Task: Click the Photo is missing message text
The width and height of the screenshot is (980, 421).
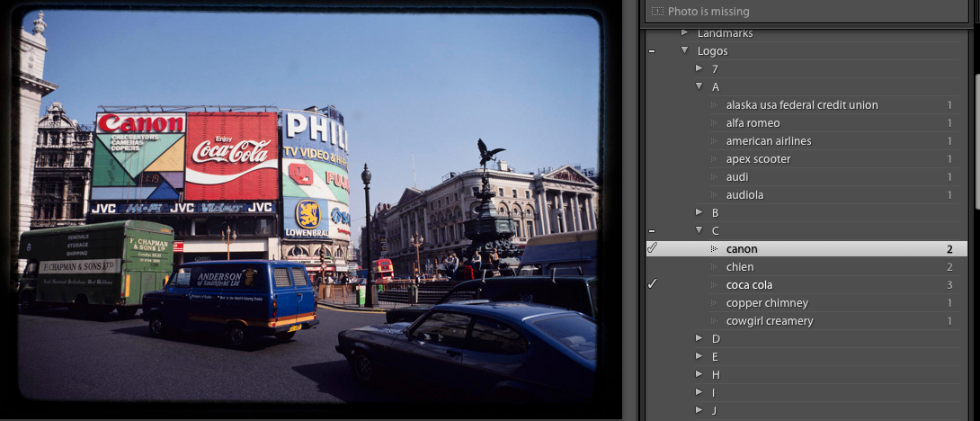Action: click(x=708, y=12)
